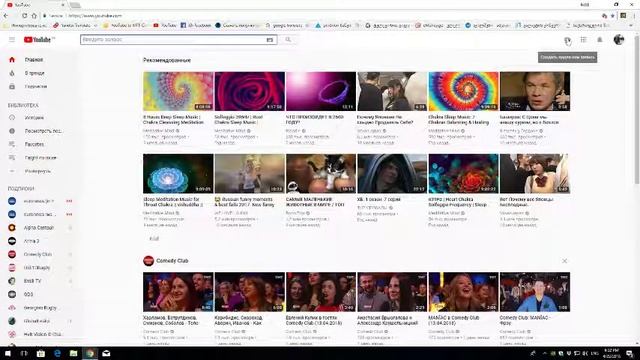Open the on-screen keyboard in search box
640x360 pixels.
click(x=269, y=40)
